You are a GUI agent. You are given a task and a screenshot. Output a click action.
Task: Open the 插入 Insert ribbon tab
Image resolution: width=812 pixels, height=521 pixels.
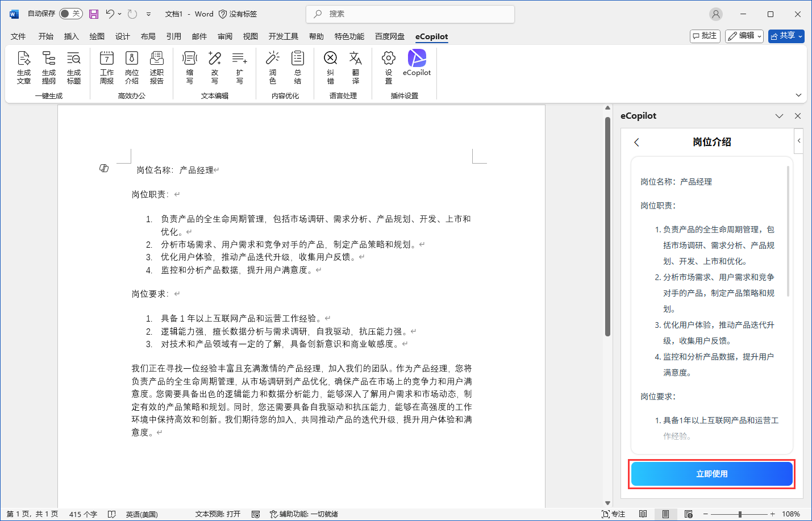(71, 36)
